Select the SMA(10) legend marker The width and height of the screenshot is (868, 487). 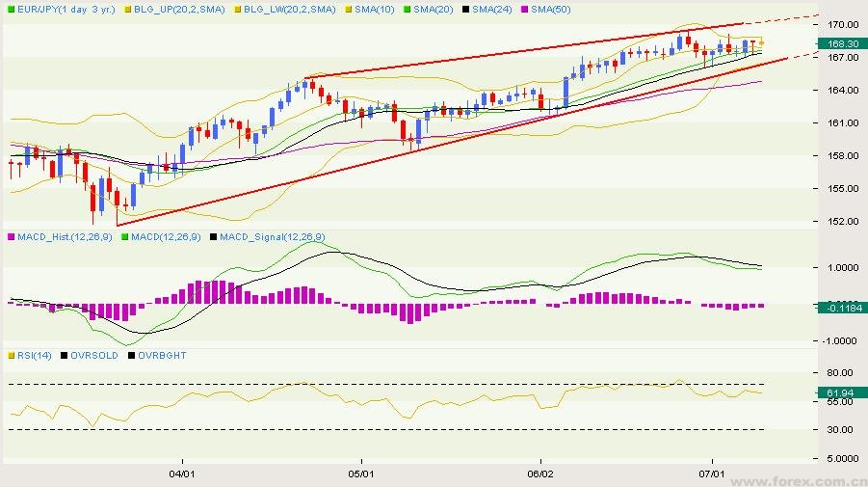point(348,7)
